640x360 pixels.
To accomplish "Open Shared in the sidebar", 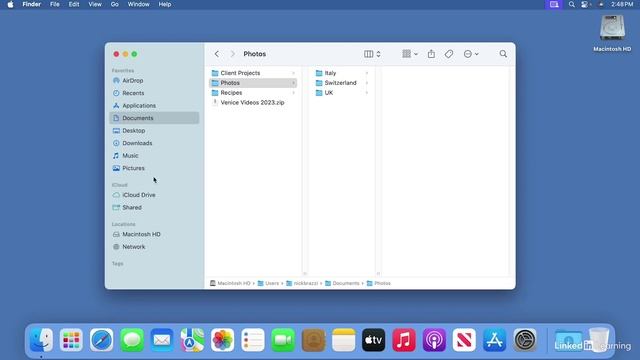I will point(154,207).
